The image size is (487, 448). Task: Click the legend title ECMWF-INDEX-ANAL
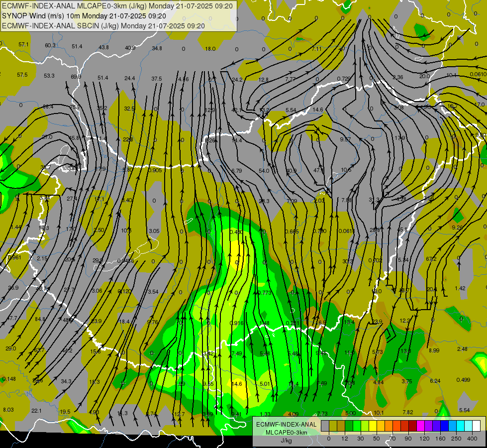pyautogui.click(x=287, y=425)
